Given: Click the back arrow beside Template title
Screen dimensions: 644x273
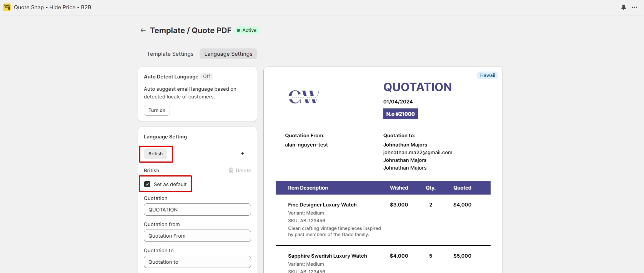Looking at the screenshot, I should point(143,30).
